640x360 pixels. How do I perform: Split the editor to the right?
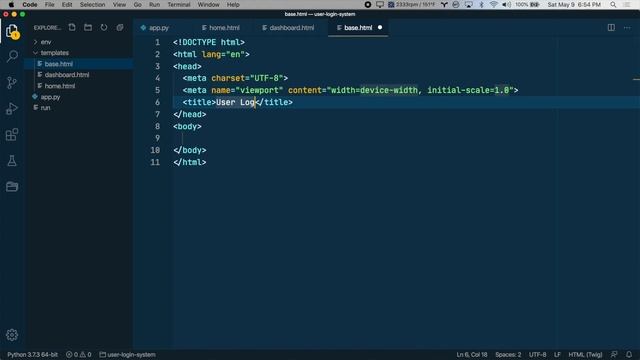click(611, 27)
